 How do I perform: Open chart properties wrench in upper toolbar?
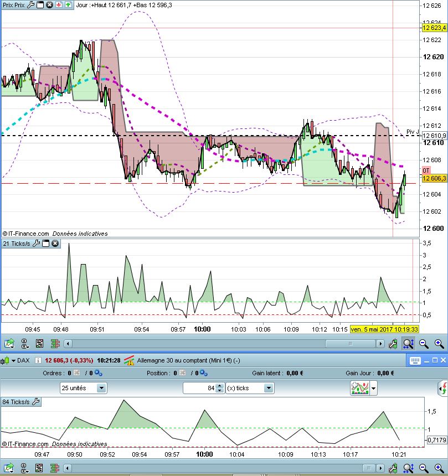(x=393, y=343)
